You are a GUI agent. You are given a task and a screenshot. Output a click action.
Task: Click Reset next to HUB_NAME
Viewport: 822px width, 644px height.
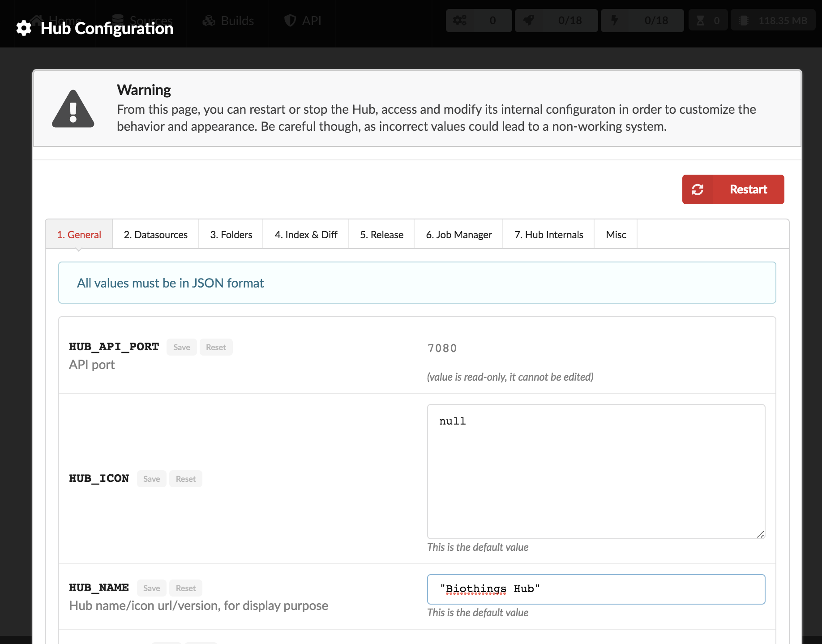click(185, 588)
